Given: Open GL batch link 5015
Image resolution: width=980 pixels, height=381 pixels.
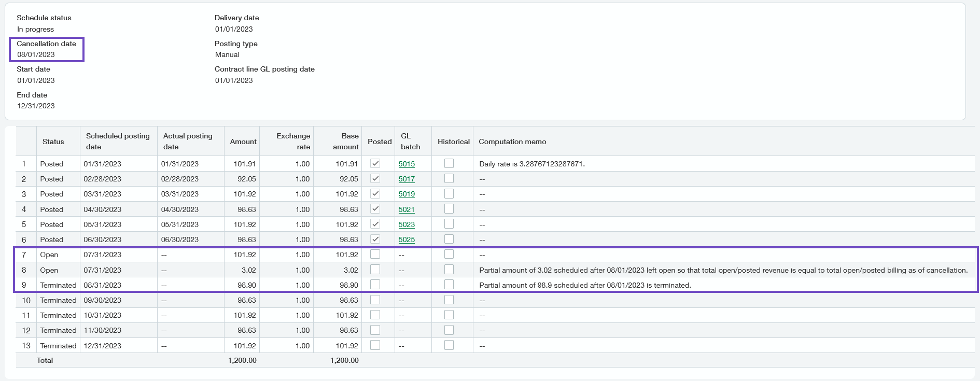Looking at the screenshot, I should (407, 164).
